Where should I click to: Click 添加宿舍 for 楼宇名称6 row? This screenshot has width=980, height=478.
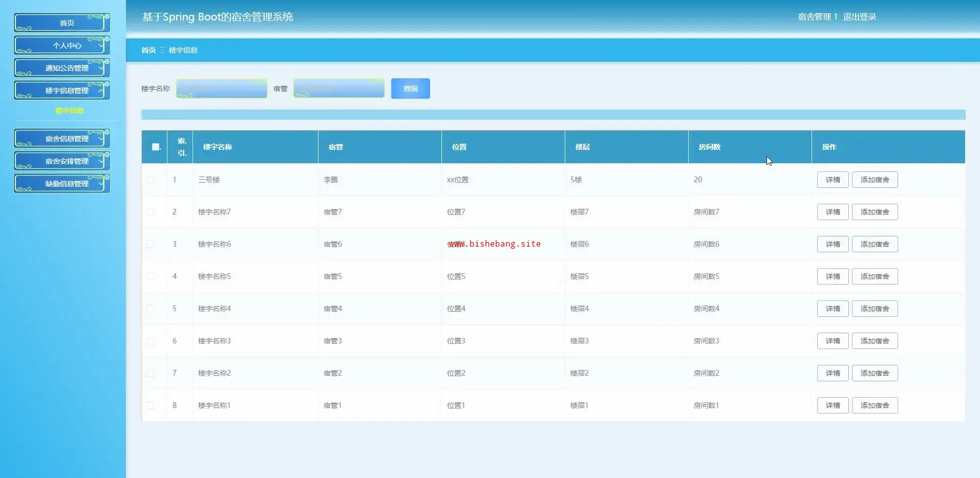[875, 244]
